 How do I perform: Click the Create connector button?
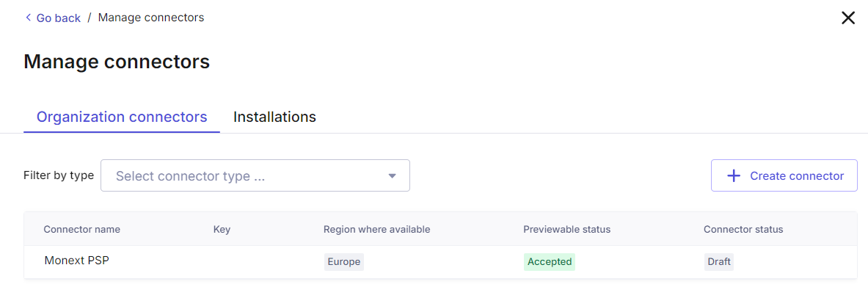click(784, 175)
